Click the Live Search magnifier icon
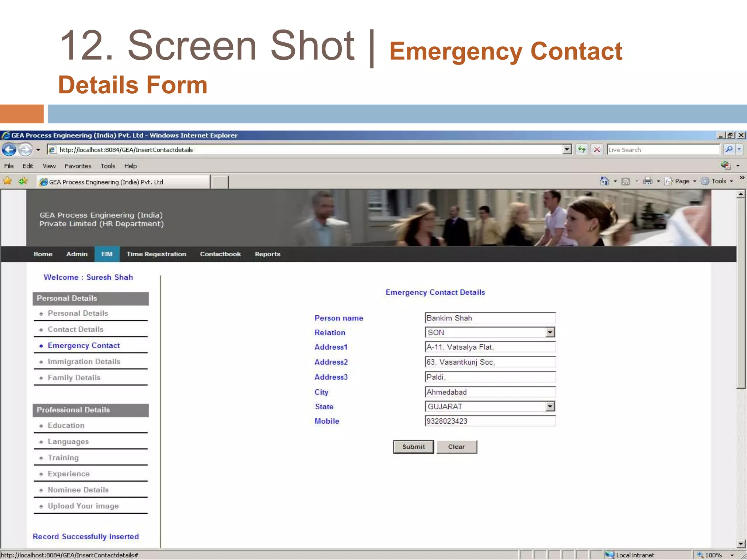The width and height of the screenshot is (747, 560). point(729,149)
